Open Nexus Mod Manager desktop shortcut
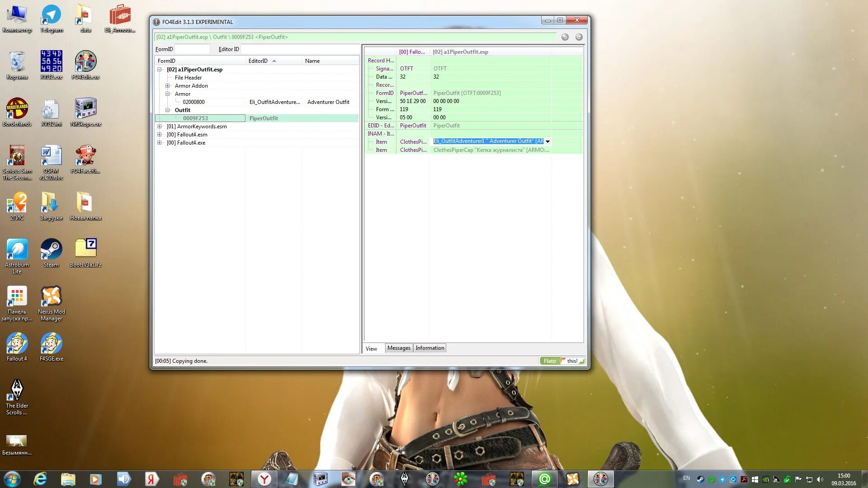This screenshot has width=868, height=488. 51,304
